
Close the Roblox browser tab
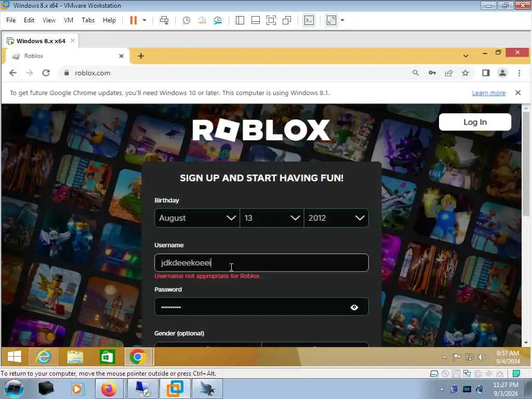coord(122,56)
